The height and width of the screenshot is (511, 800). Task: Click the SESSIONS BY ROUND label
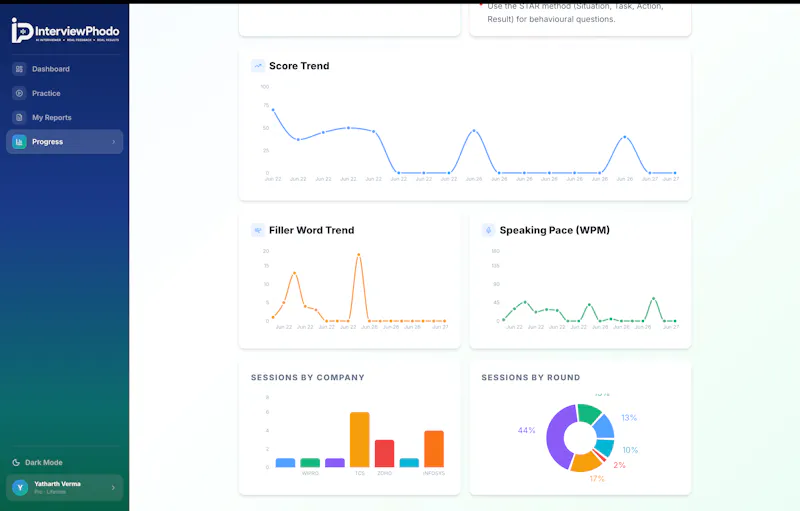(531, 377)
